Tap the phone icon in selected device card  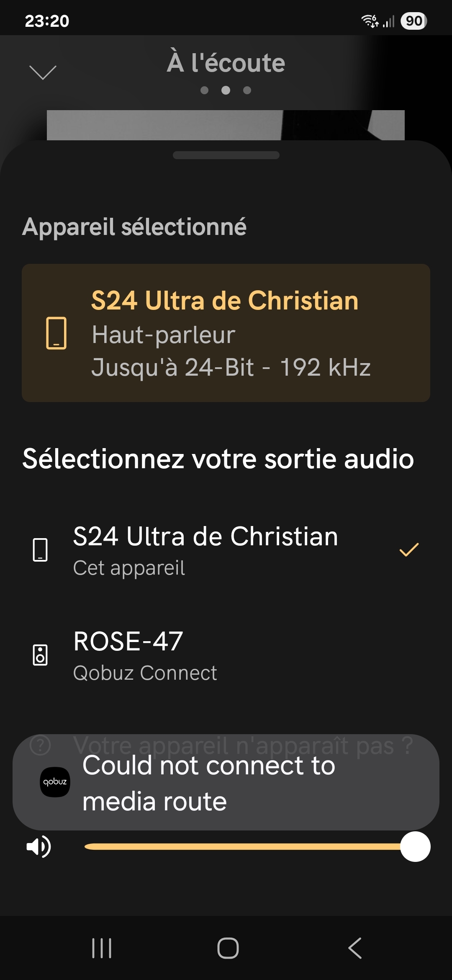point(56,333)
